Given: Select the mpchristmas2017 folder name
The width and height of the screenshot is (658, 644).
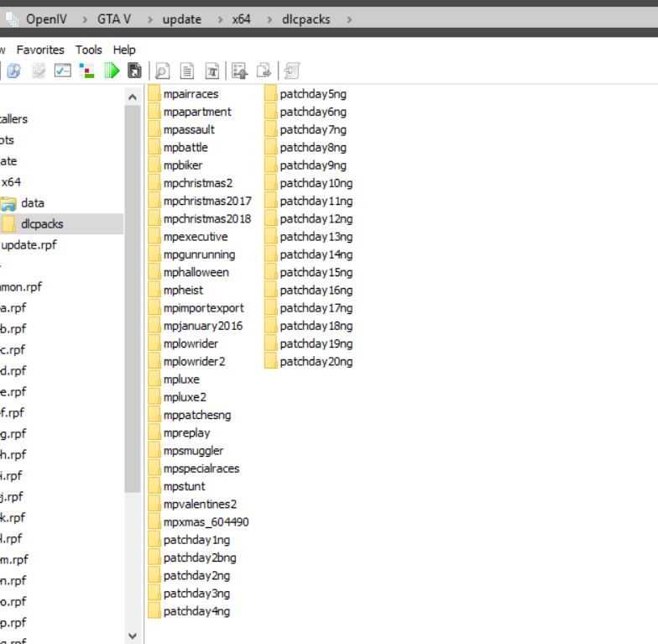Looking at the screenshot, I should (x=207, y=201).
